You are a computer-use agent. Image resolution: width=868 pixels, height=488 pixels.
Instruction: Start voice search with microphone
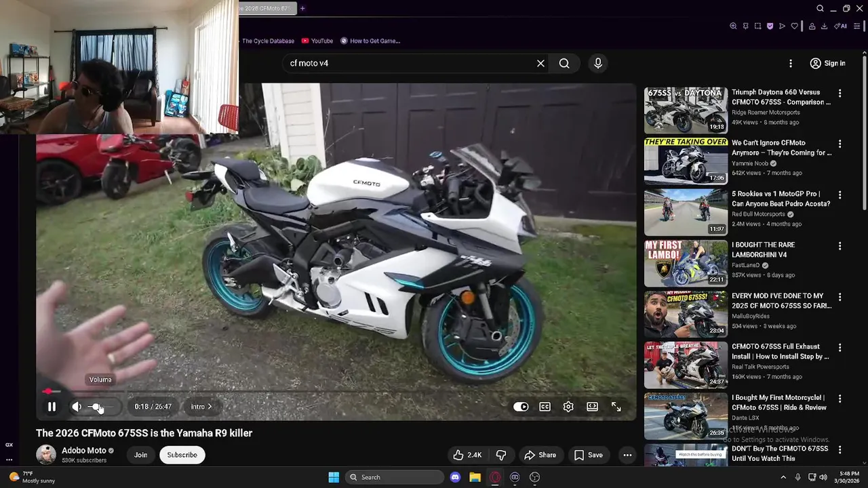tap(597, 63)
